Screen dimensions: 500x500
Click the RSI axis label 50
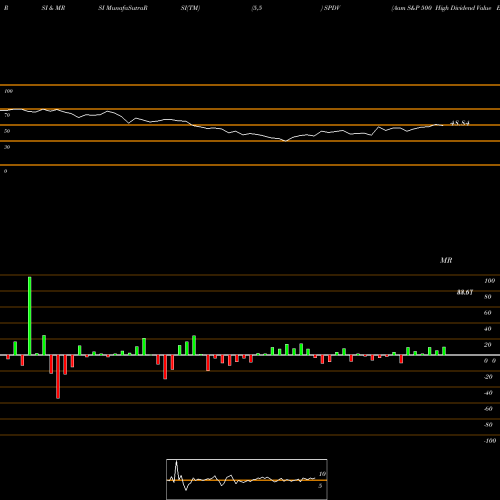point(7,131)
